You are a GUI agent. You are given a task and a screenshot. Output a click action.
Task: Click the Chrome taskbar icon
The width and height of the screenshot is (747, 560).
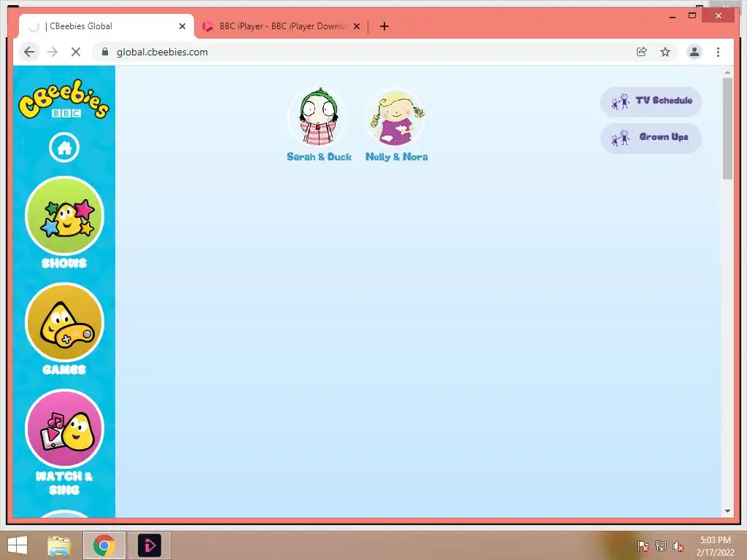click(x=104, y=545)
